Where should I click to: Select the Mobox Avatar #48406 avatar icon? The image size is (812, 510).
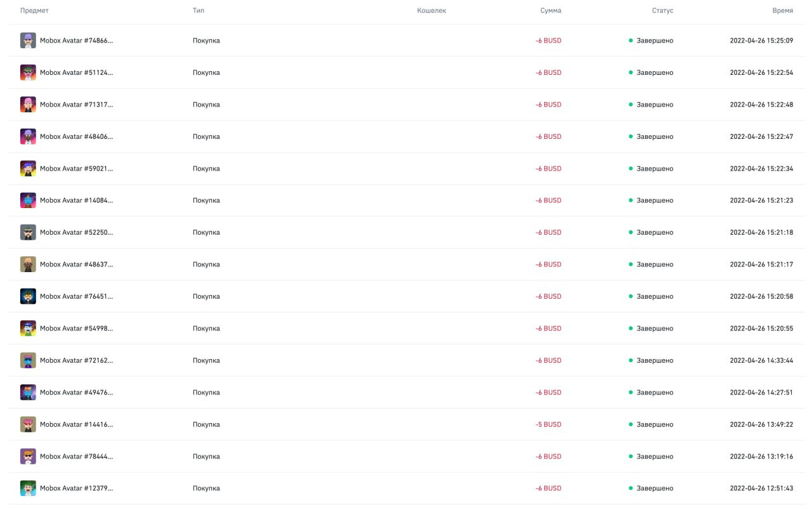click(28, 136)
